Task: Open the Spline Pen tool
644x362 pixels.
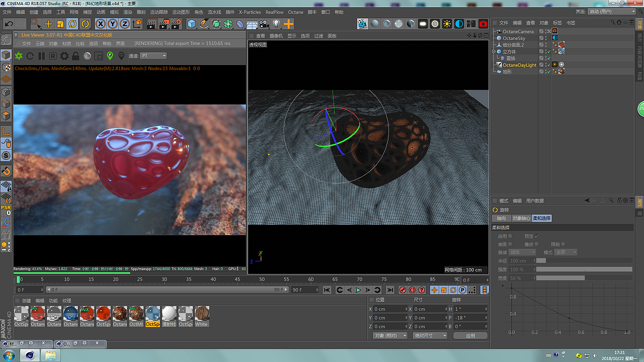Action: click(x=204, y=24)
